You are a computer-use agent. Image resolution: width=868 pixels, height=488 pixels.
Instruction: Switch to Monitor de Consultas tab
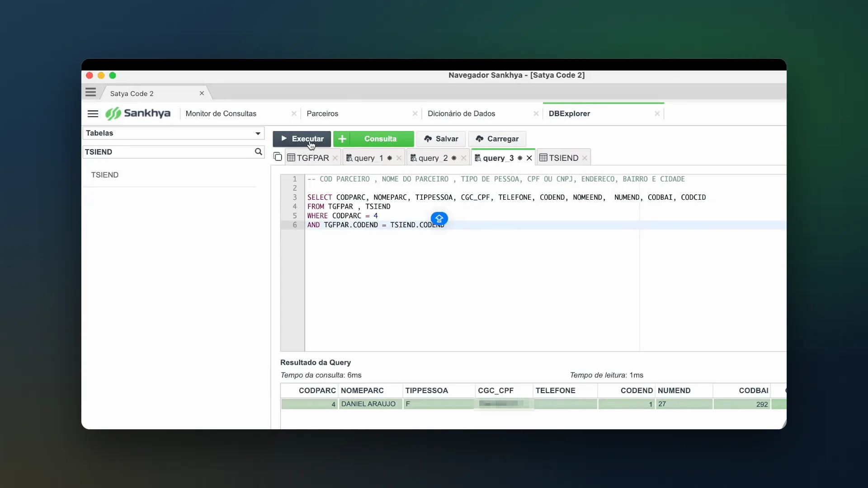pos(221,113)
